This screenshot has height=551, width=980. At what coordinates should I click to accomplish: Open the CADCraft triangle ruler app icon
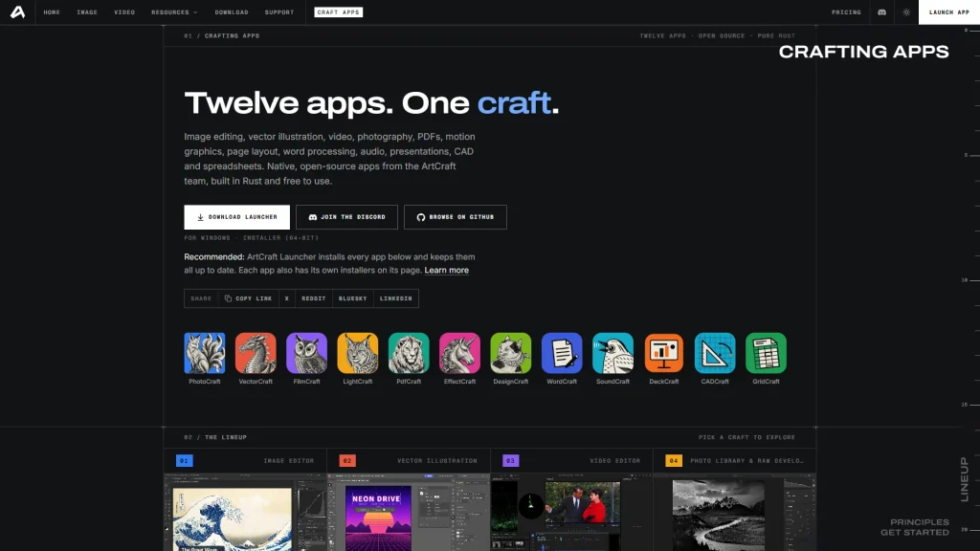point(715,353)
